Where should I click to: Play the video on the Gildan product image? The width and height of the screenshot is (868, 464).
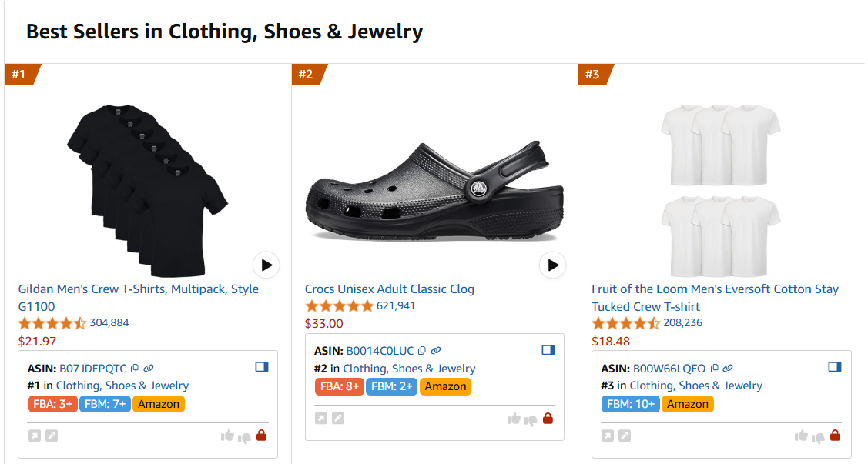[x=266, y=265]
